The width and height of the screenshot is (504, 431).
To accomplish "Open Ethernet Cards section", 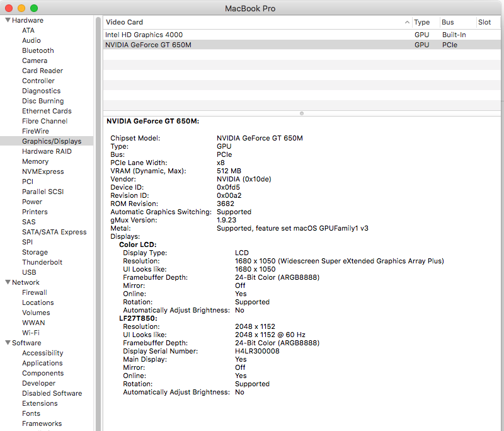I will coord(47,111).
